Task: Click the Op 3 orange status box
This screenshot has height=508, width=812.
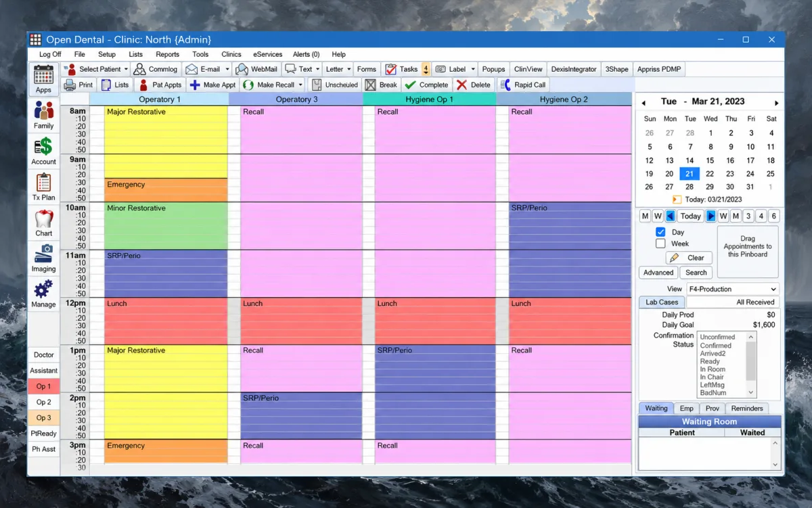Action: pos(43,417)
